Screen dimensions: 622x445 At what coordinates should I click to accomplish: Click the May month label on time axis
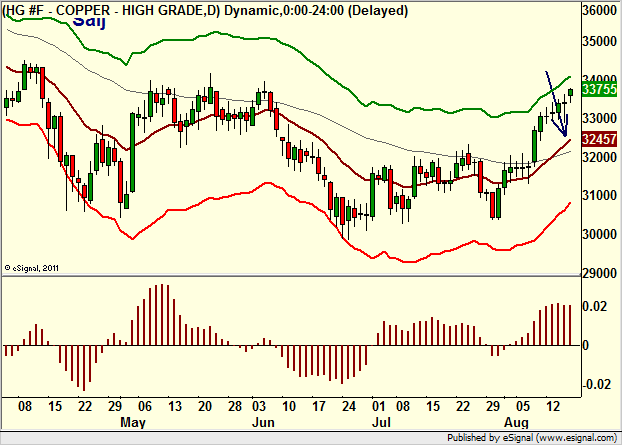(x=133, y=422)
